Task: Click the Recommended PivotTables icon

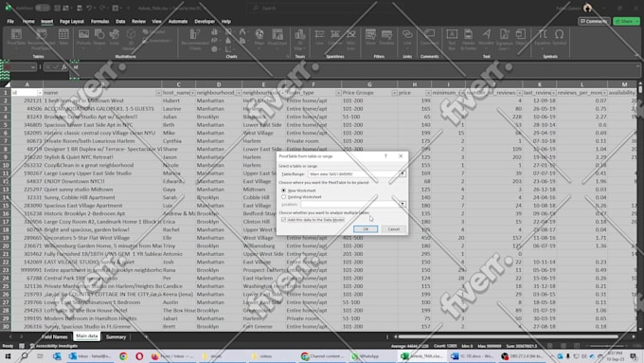Action: (41, 38)
